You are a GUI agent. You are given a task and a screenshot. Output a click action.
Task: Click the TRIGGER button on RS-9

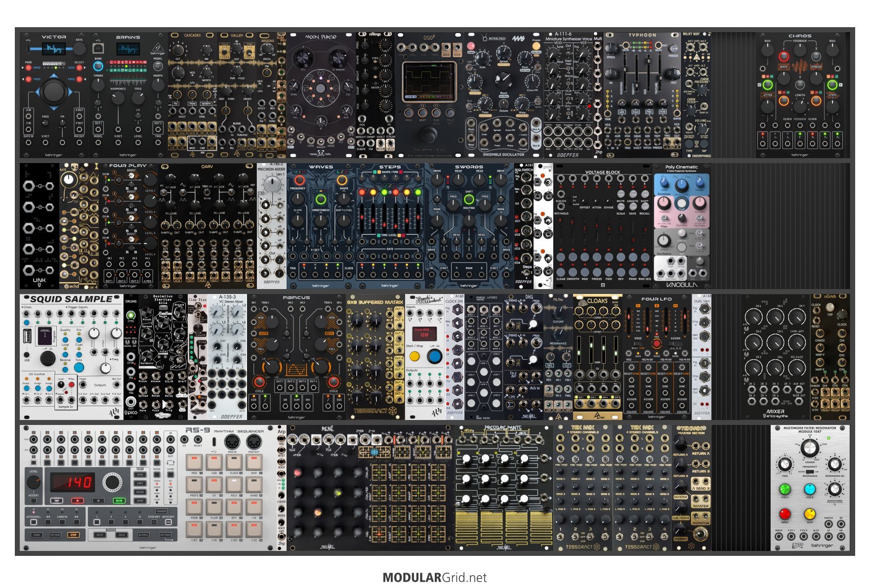161,511
